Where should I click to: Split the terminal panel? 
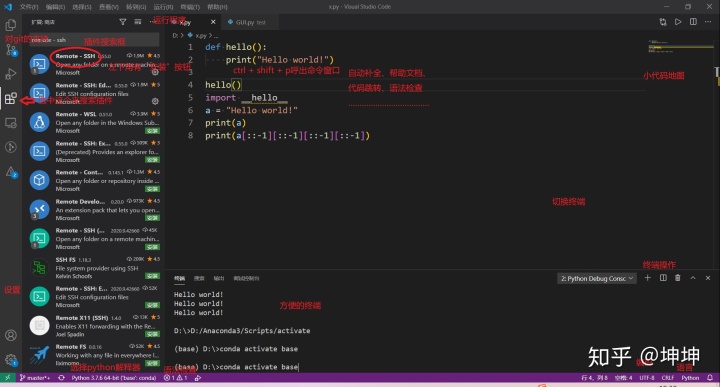663,278
